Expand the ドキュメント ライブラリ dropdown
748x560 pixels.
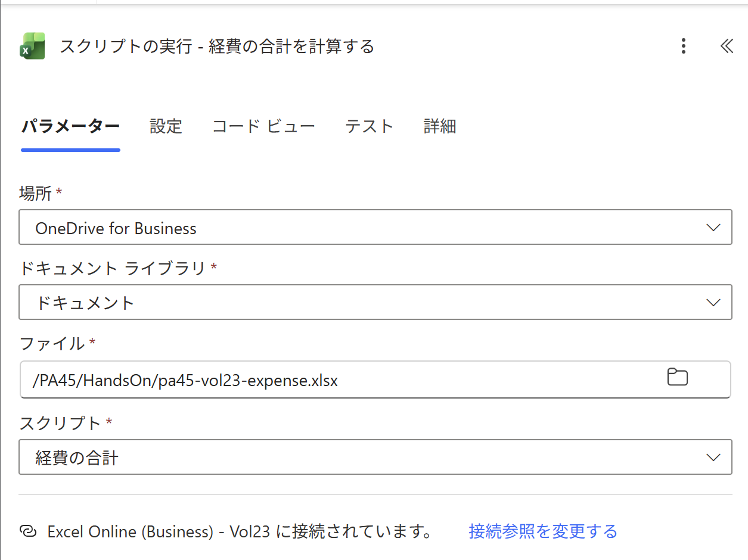click(375, 302)
